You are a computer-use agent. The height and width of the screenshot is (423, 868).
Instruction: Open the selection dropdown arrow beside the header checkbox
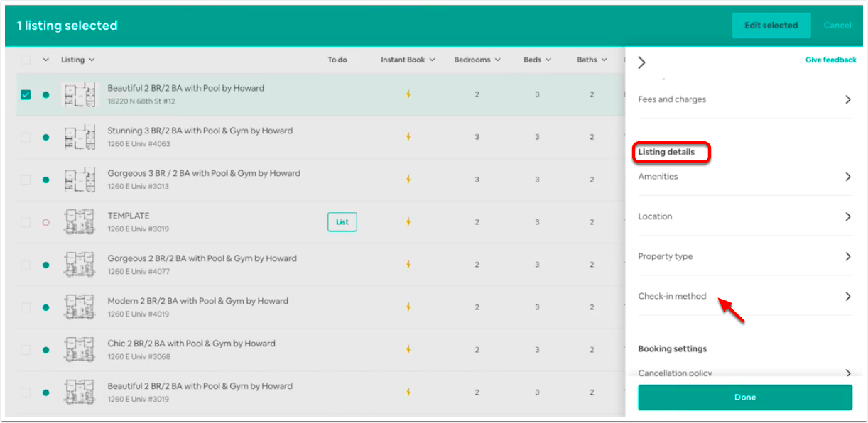(46, 60)
